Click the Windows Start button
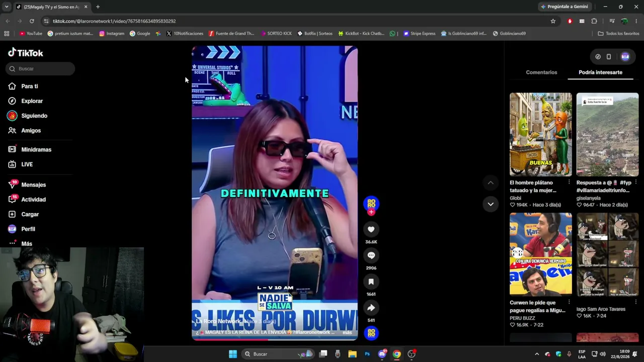This screenshot has height=362, width=644. coord(233,354)
